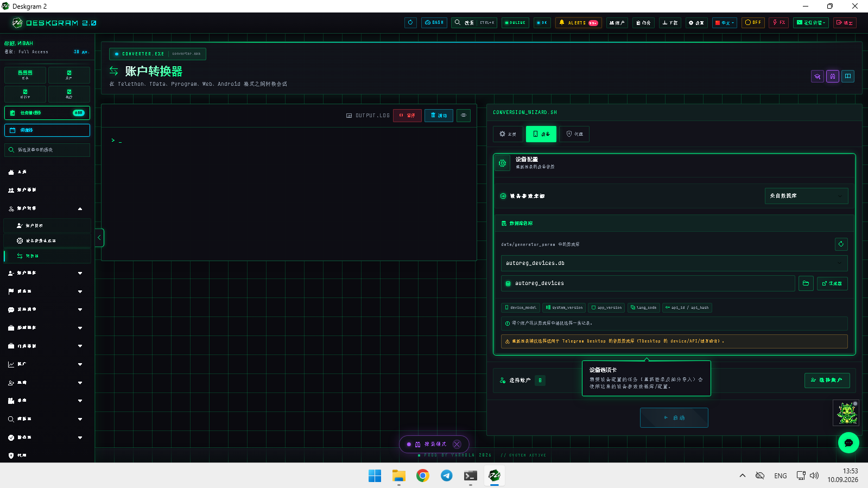Click the autoreg_devices name field
The width and height of the screenshot is (868, 488).
tap(648, 283)
